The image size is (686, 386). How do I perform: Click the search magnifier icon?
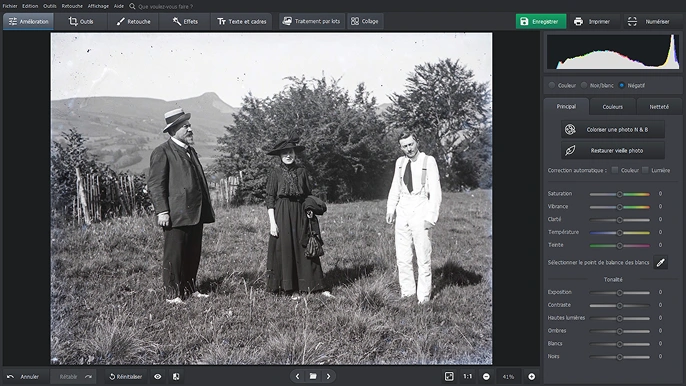(x=132, y=7)
